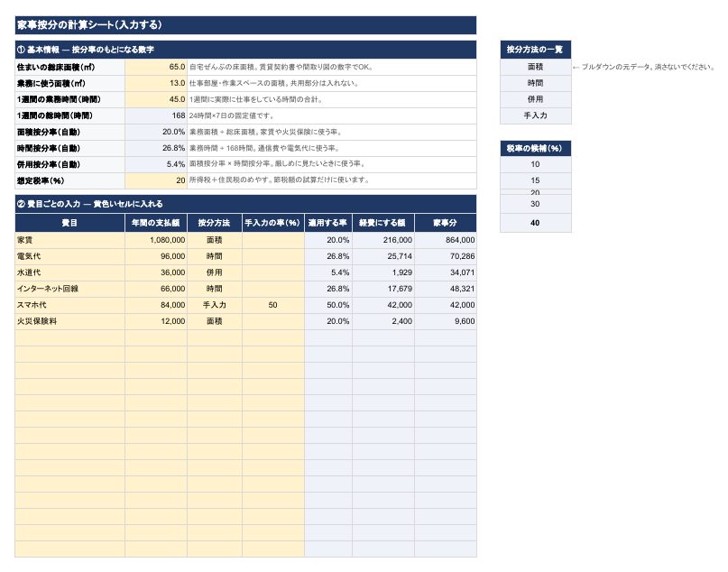Click the インターネット回線 household share 48,321

(446, 289)
